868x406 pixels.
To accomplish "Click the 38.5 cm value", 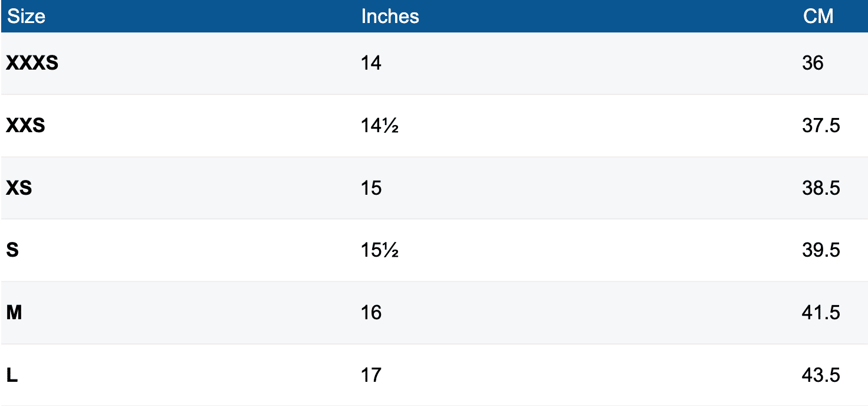I will (x=821, y=188).
